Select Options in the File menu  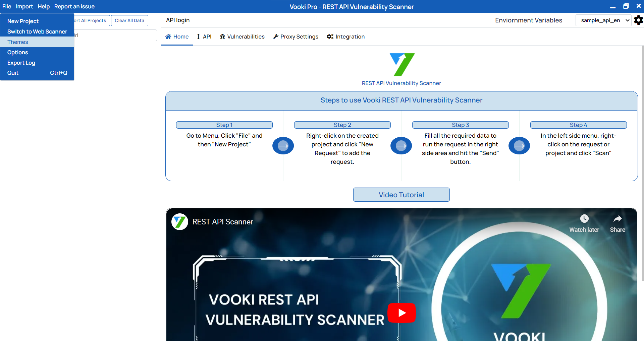point(37,52)
